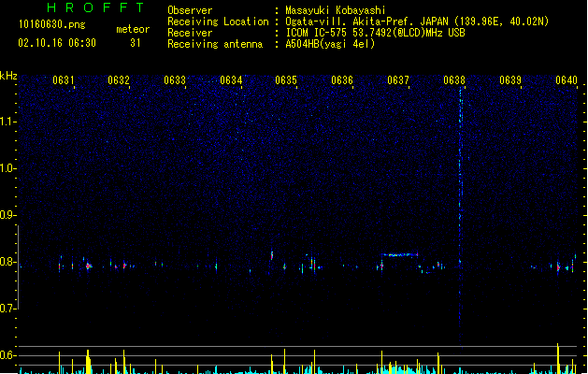Click the 0.7 kHz axis label

point(7,309)
